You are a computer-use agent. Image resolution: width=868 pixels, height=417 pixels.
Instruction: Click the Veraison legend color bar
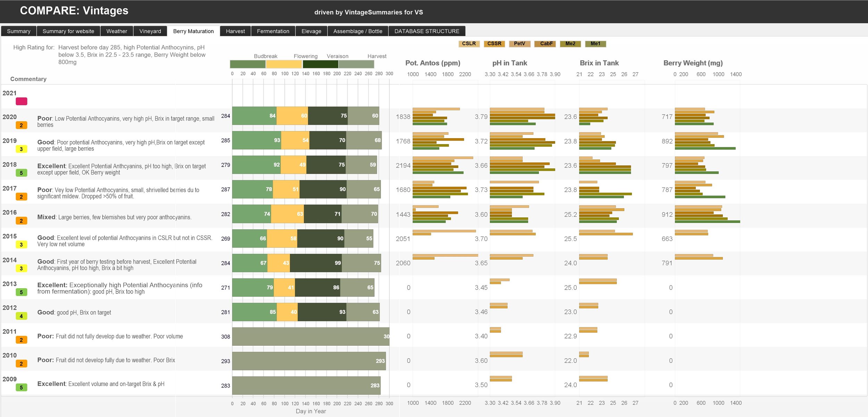[320, 64]
